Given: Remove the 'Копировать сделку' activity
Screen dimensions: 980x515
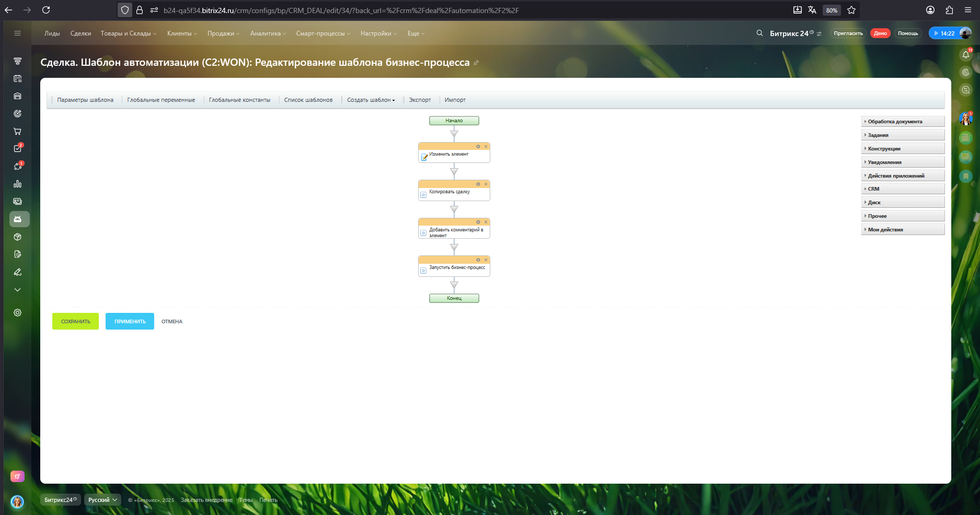Looking at the screenshot, I should point(486,184).
